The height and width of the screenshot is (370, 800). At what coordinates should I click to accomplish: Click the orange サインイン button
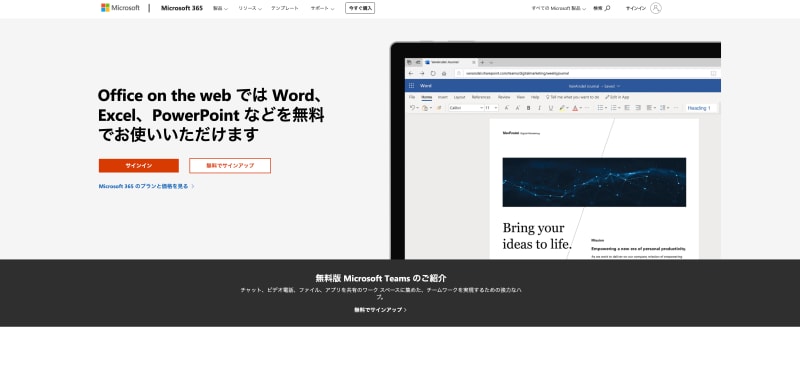tap(139, 166)
